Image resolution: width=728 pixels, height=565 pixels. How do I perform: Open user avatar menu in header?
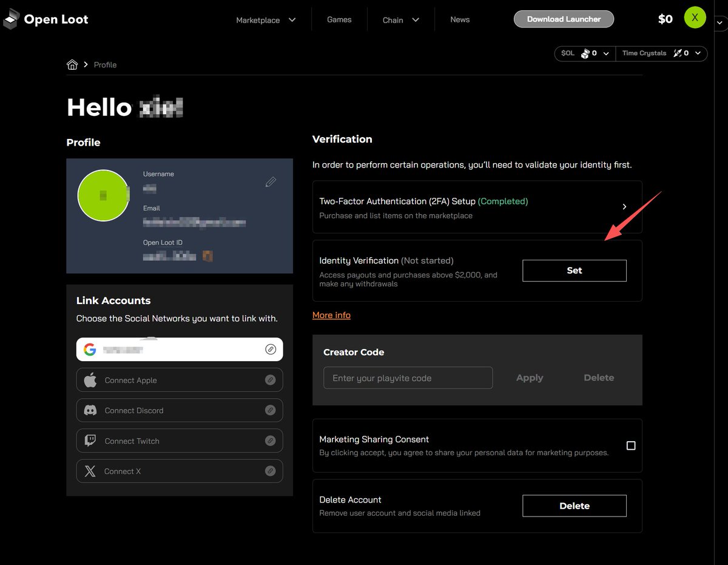[x=695, y=18]
